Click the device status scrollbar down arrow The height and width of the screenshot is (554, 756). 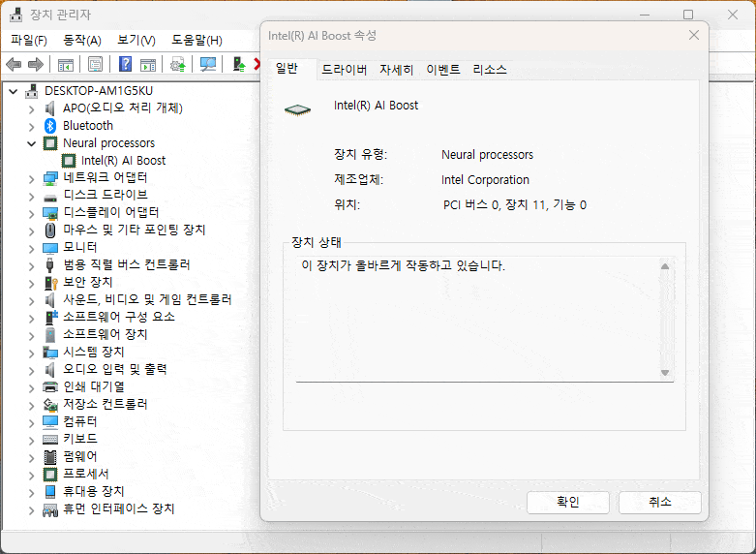665,373
